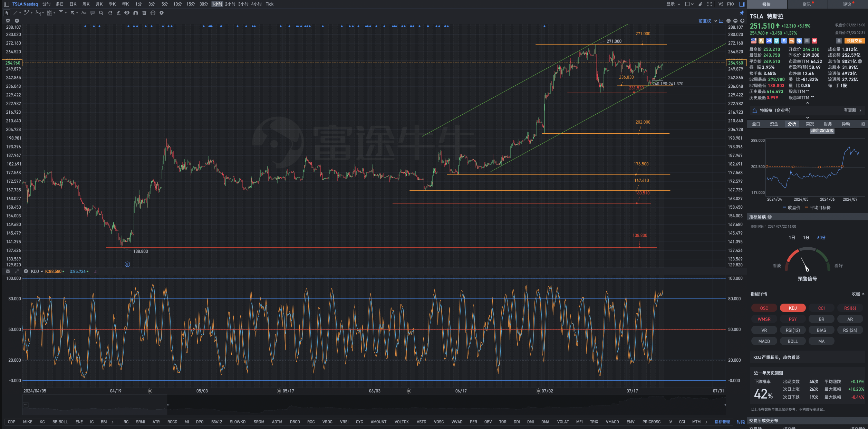Image resolution: width=868 pixels, height=429 pixels.
Task: Toggle the right quote panel icon
Action: point(742,4)
